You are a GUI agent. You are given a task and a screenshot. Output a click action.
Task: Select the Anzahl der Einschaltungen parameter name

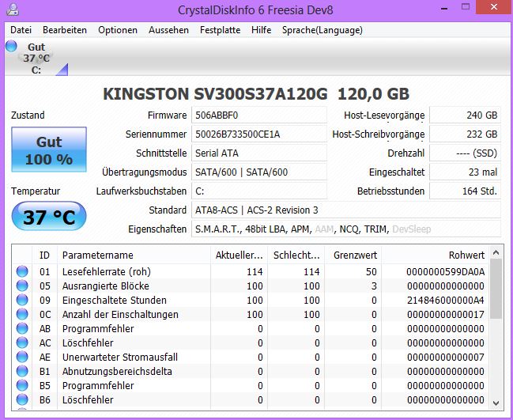pos(120,315)
